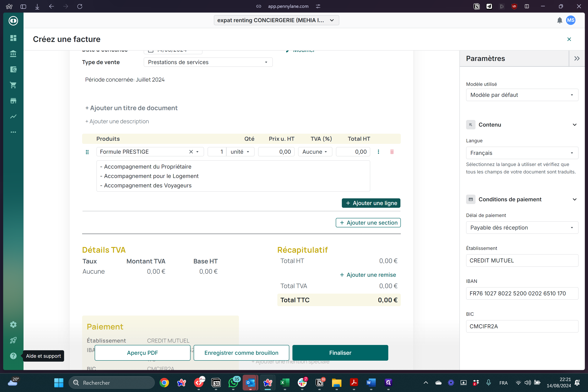Click the BIC CMCIFR2A field

tap(522, 327)
